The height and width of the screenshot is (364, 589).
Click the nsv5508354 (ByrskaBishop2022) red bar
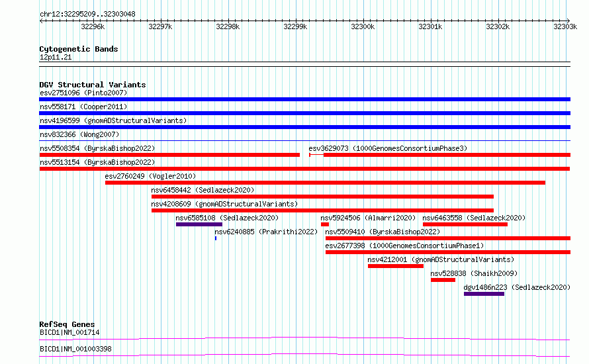coord(169,155)
